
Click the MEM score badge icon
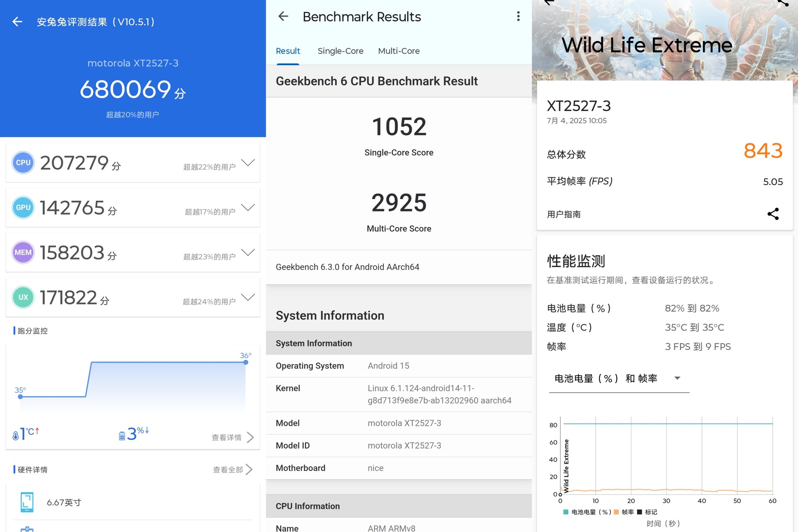pos(23,252)
